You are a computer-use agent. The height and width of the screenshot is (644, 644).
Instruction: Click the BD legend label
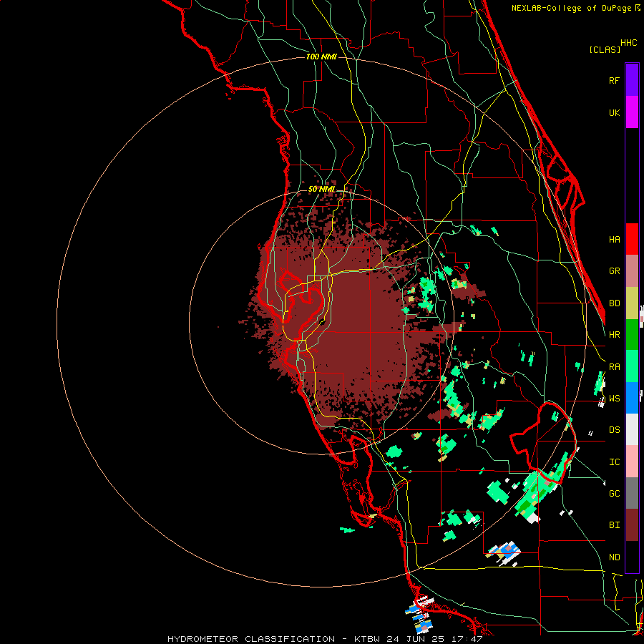(614, 303)
